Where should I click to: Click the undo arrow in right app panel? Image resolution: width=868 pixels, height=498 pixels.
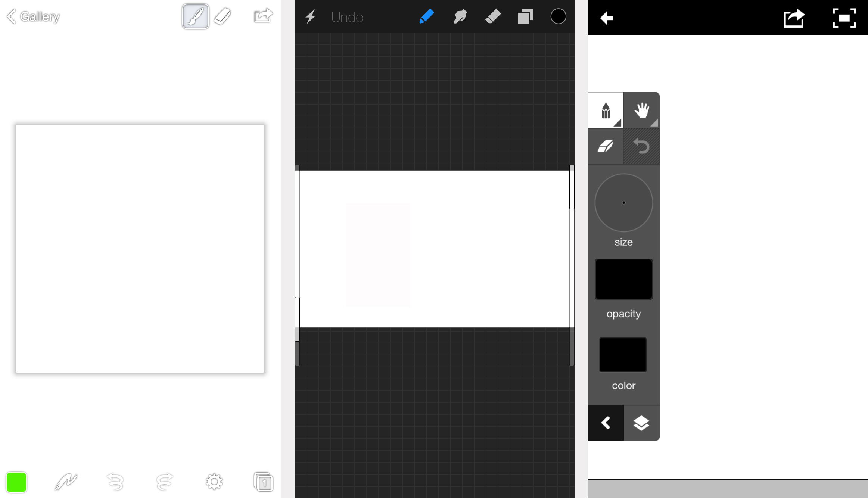tap(641, 146)
